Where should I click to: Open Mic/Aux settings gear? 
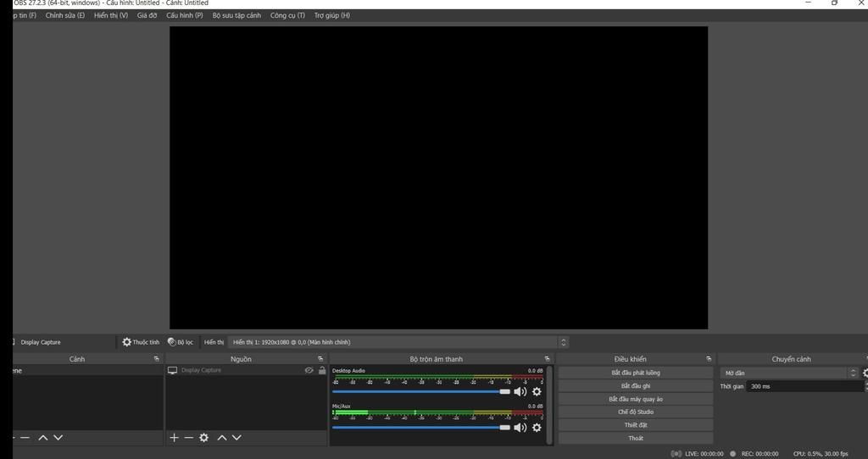(x=537, y=428)
